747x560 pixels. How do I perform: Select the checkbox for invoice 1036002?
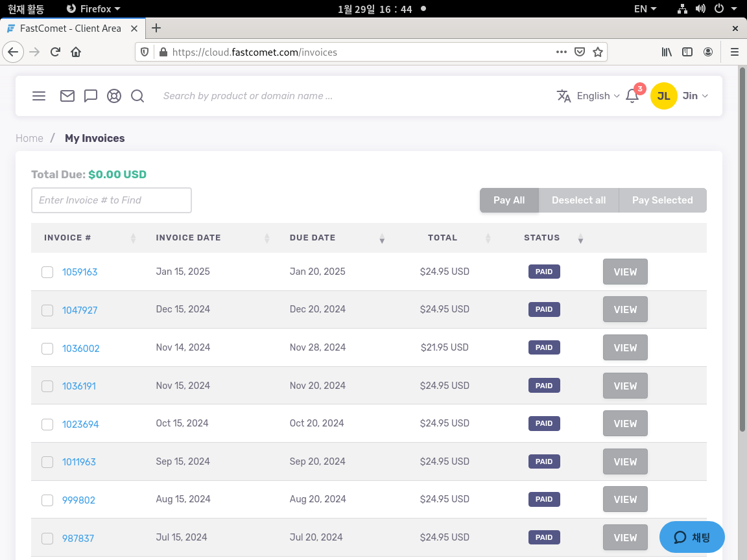(x=47, y=349)
